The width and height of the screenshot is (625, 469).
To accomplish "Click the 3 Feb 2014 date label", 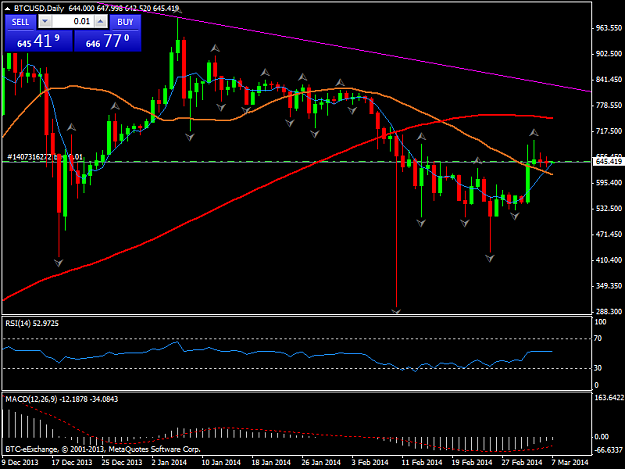I will coord(370,462).
